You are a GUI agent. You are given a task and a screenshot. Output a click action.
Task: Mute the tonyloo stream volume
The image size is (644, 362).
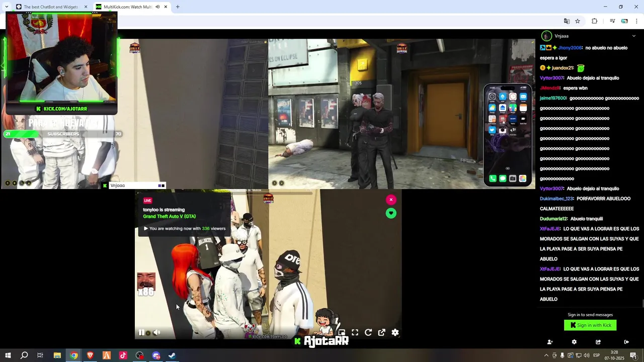click(x=156, y=332)
